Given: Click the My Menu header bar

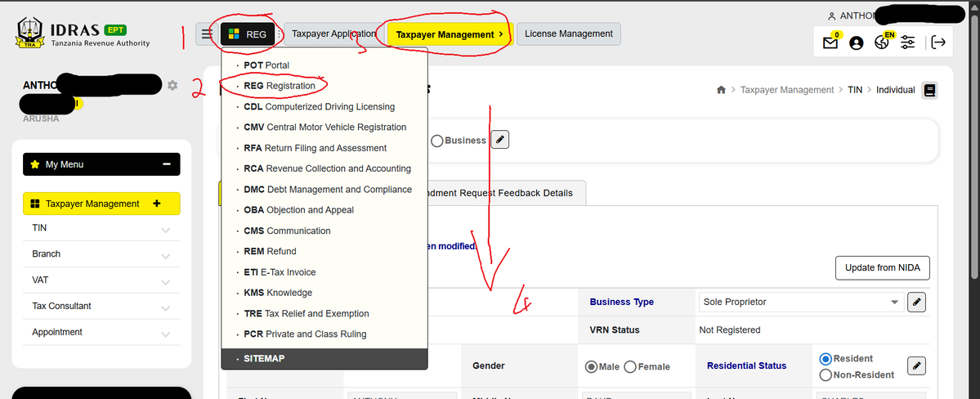Looking at the screenshot, I should (101, 164).
